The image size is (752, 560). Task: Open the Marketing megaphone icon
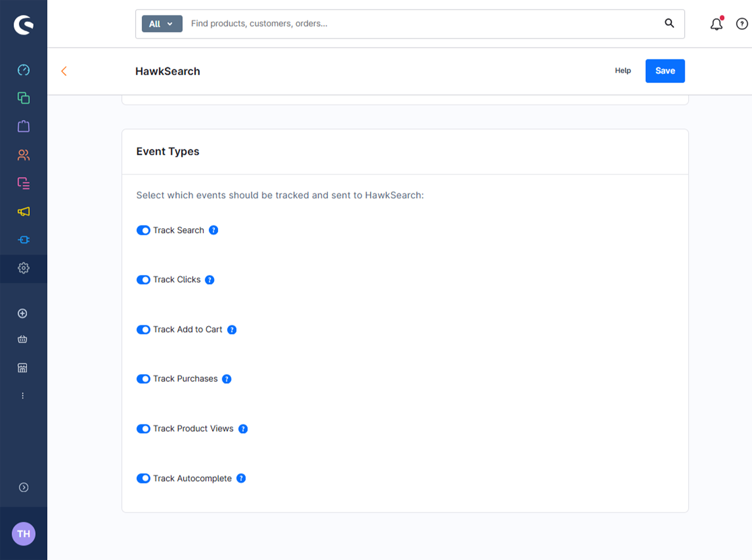pos(23,211)
